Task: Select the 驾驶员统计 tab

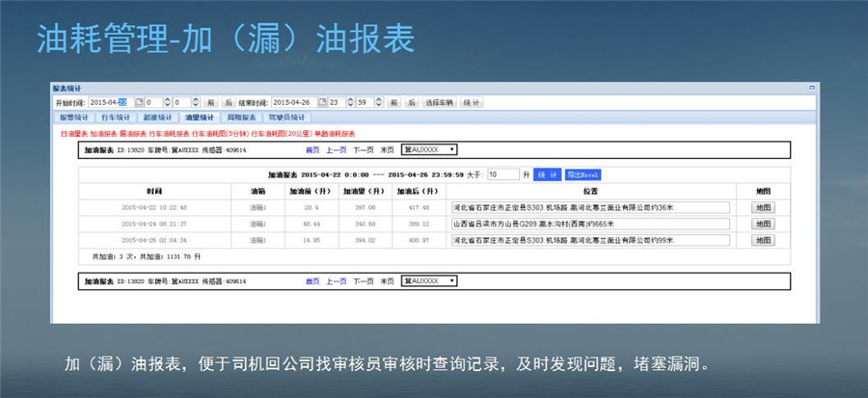Action: [x=285, y=117]
